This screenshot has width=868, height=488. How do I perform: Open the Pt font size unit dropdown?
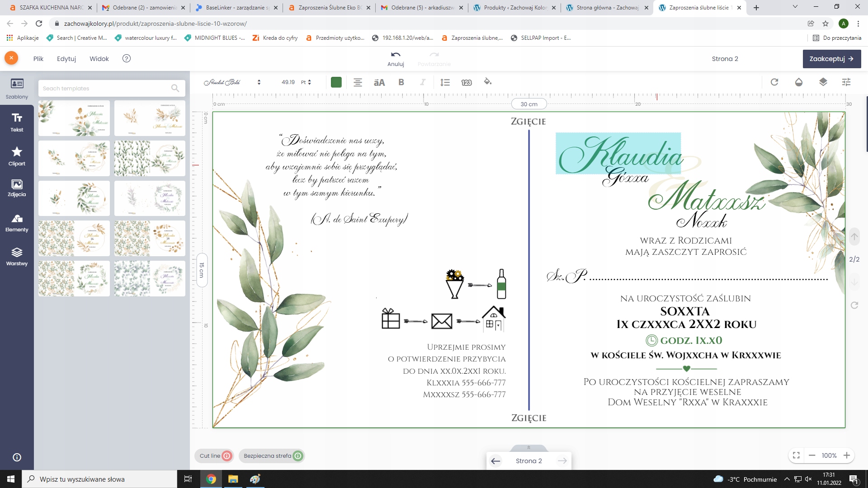[x=306, y=82]
